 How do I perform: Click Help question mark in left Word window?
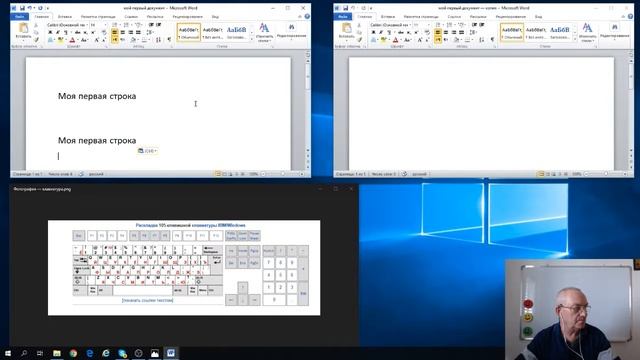tap(307, 16)
